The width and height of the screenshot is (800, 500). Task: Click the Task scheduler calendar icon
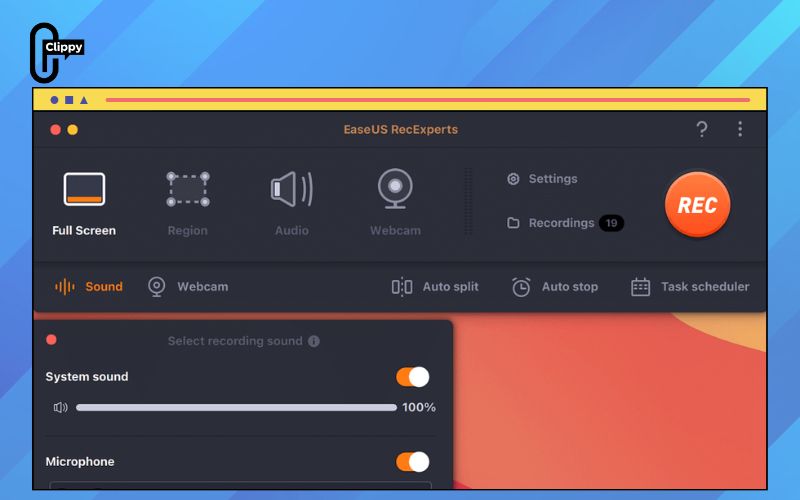tap(640, 287)
